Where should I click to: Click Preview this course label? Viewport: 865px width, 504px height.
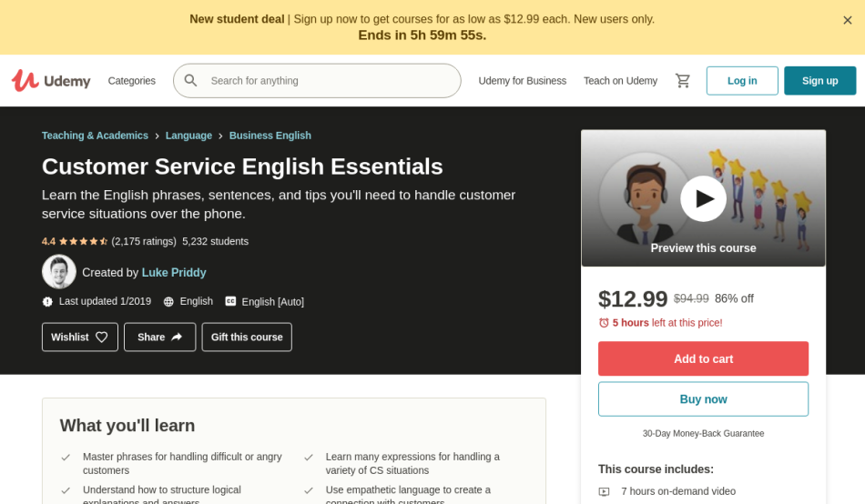(x=703, y=248)
